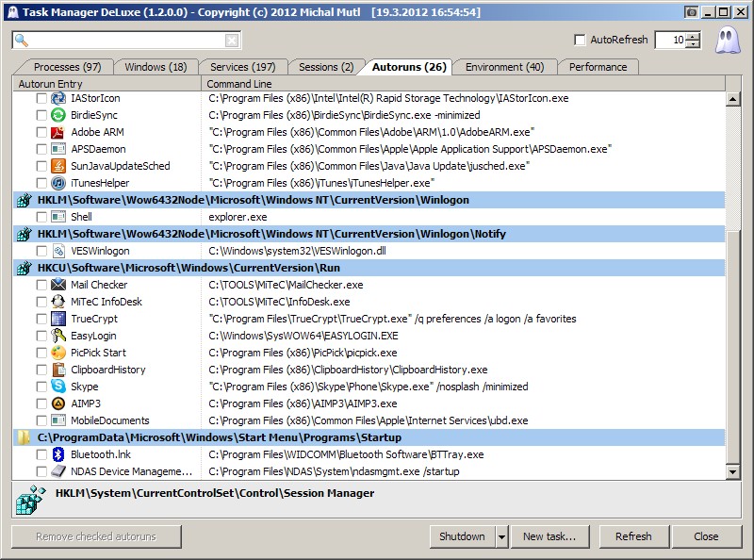
Task: Click the Mail Checker envelope icon
Action: pyautogui.click(x=58, y=285)
